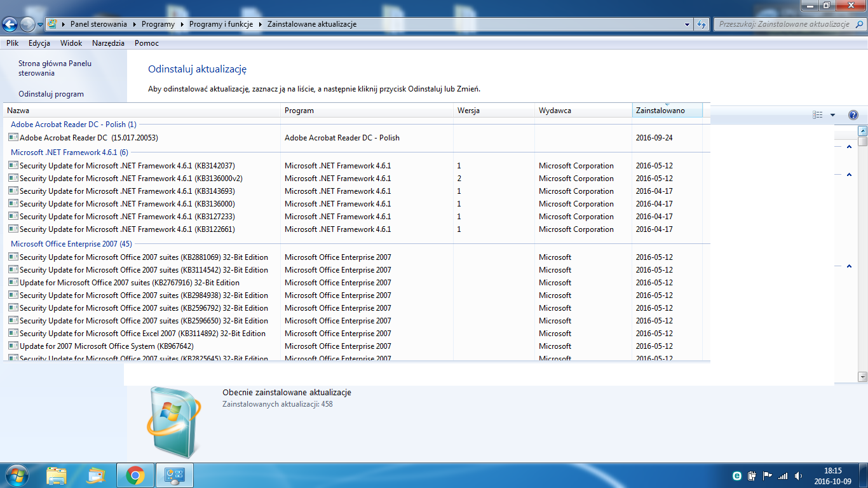Click the vertical scrollbar thumb
The image size is (868, 488).
point(862,142)
